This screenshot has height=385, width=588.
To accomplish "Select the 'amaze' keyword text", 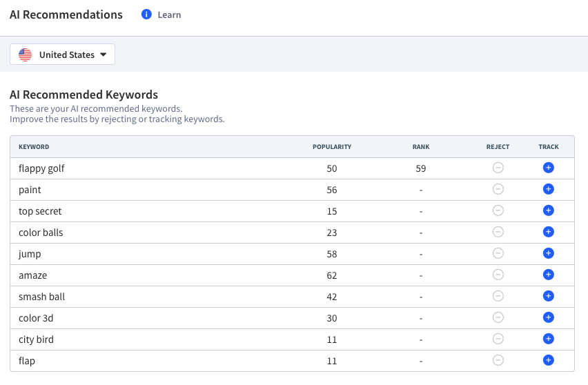I will [x=32, y=275].
